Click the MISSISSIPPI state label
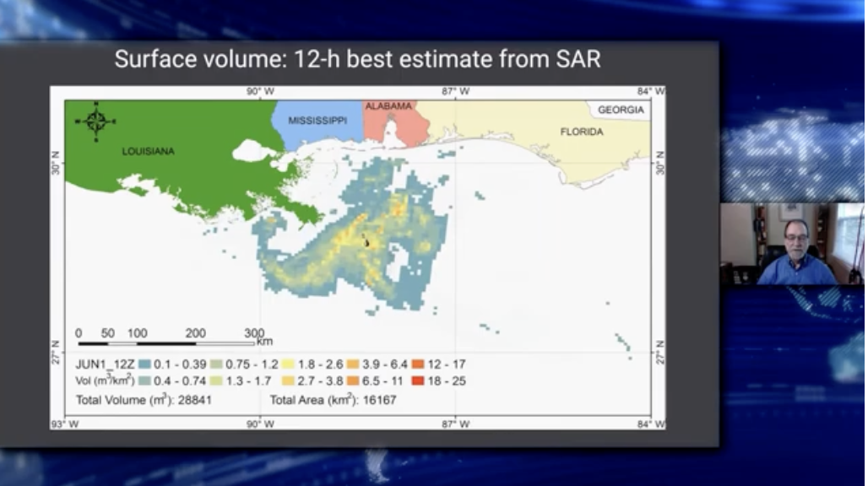Viewport: 868px width, 486px height. 317,121
